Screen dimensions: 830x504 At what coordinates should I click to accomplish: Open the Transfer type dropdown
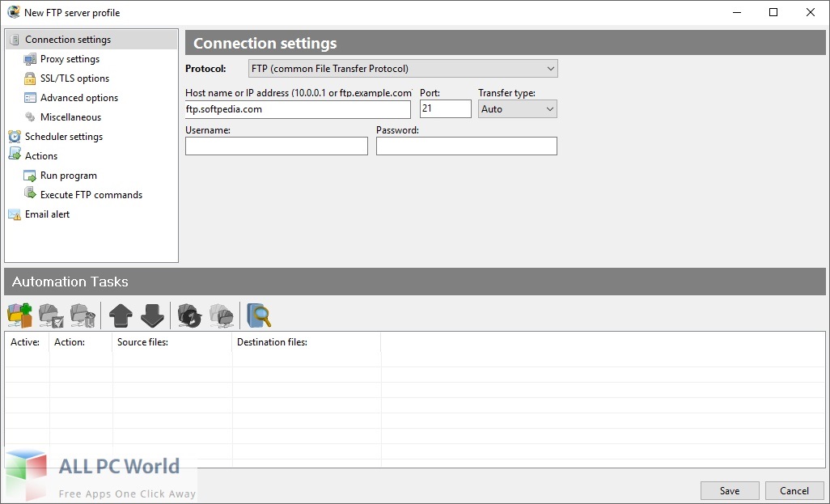click(517, 109)
